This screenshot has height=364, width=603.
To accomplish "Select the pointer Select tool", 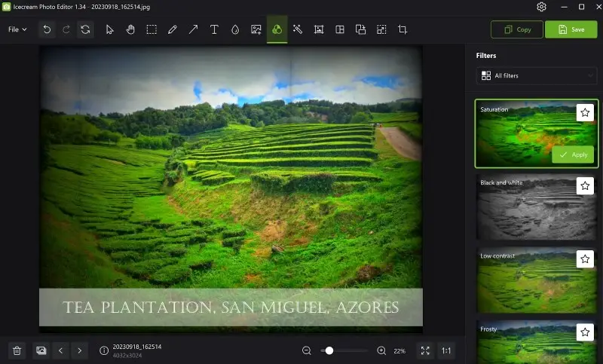I will [109, 29].
